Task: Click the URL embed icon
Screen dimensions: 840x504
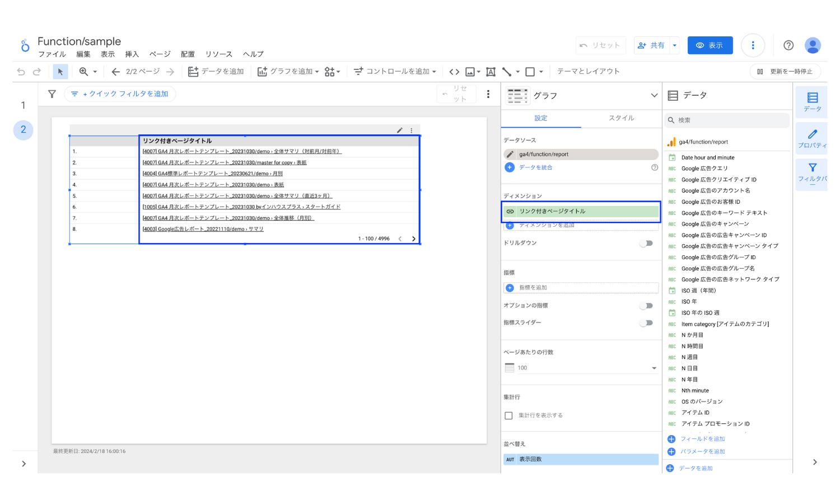Action: (454, 72)
